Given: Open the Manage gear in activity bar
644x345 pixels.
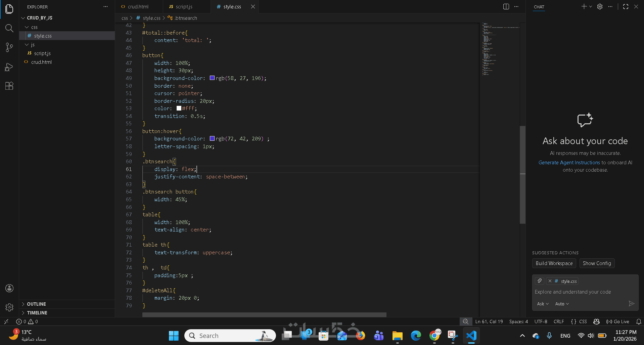Looking at the screenshot, I should pyautogui.click(x=9, y=307).
